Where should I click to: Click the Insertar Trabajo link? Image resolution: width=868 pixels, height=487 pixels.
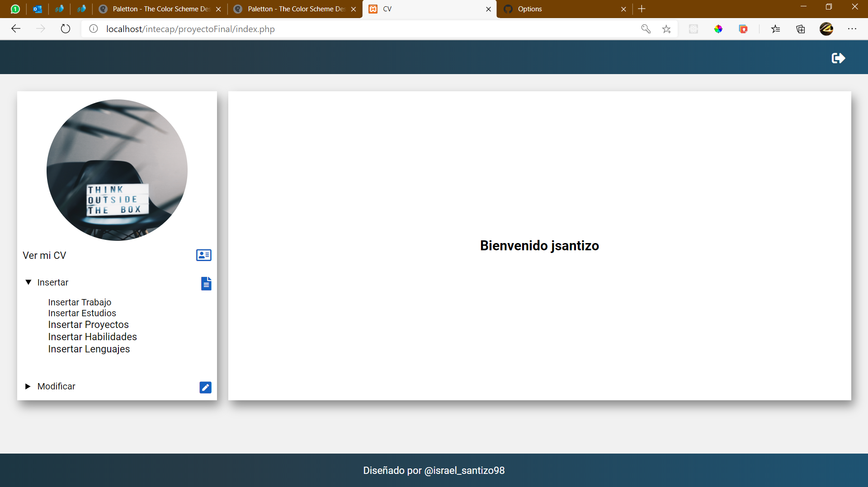80,302
